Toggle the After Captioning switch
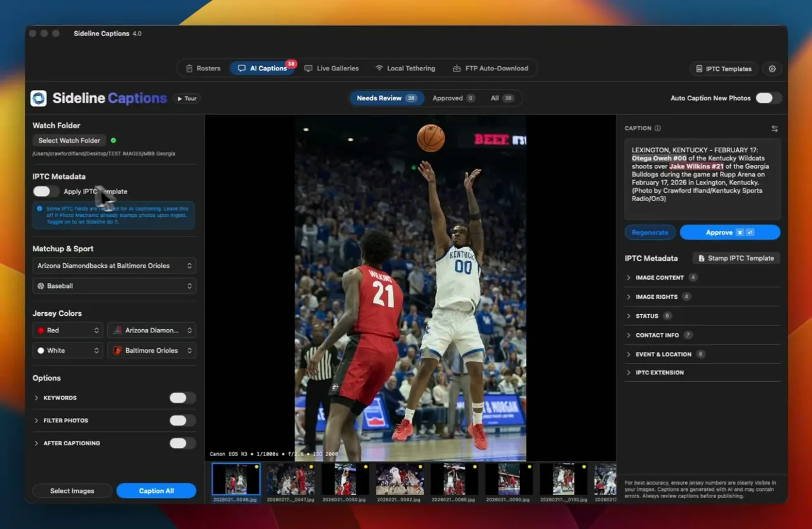Image resolution: width=812 pixels, height=529 pixels. point(182,443)
